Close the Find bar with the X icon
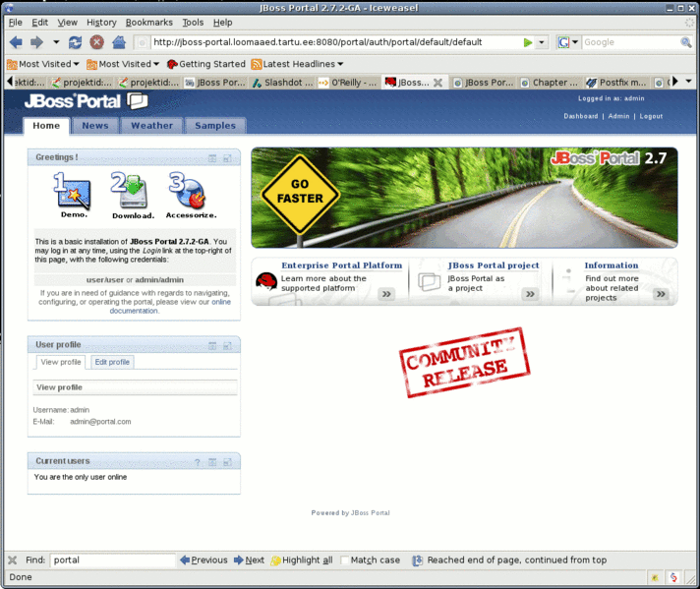This screenshot has height=589, width=700. [13, 560]
